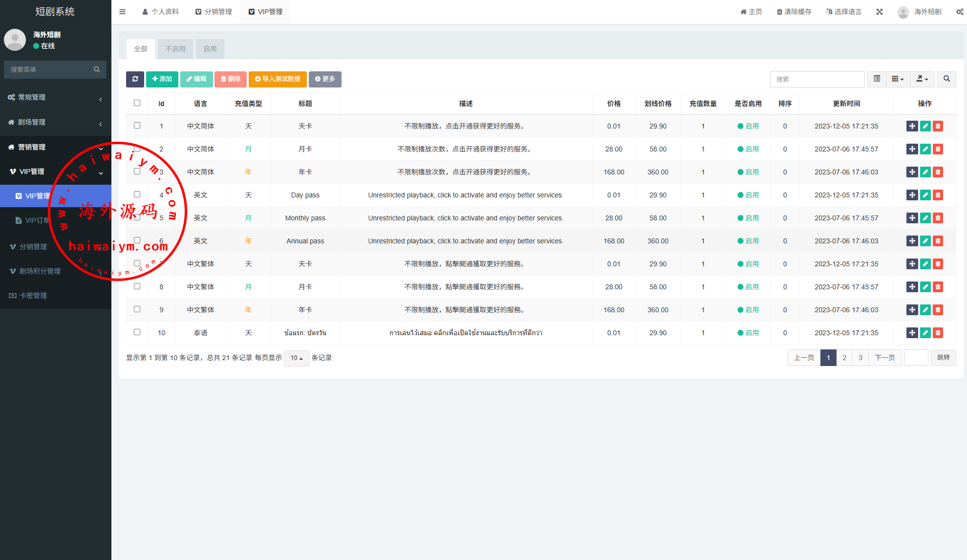
Task: Switch to the 不启用 tab
Action: pyautogui.click(x=175, y=49)
